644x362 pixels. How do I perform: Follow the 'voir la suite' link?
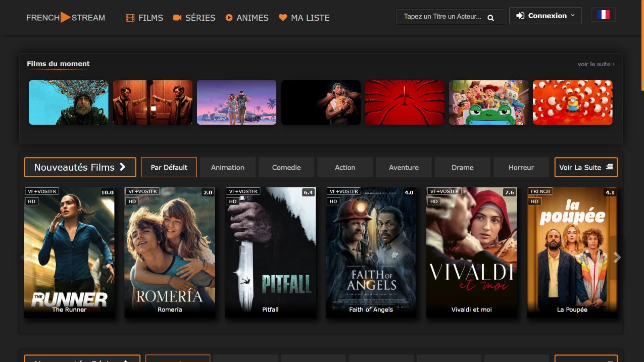596,64
